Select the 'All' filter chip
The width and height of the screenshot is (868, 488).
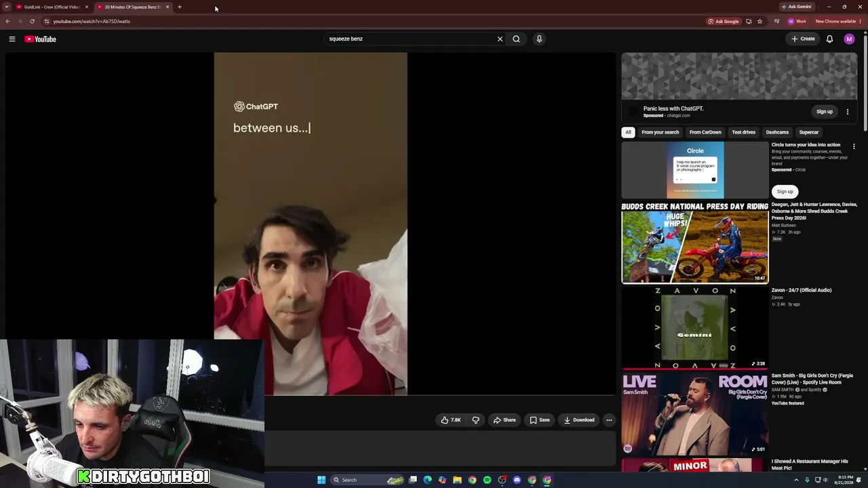(628, 132)
